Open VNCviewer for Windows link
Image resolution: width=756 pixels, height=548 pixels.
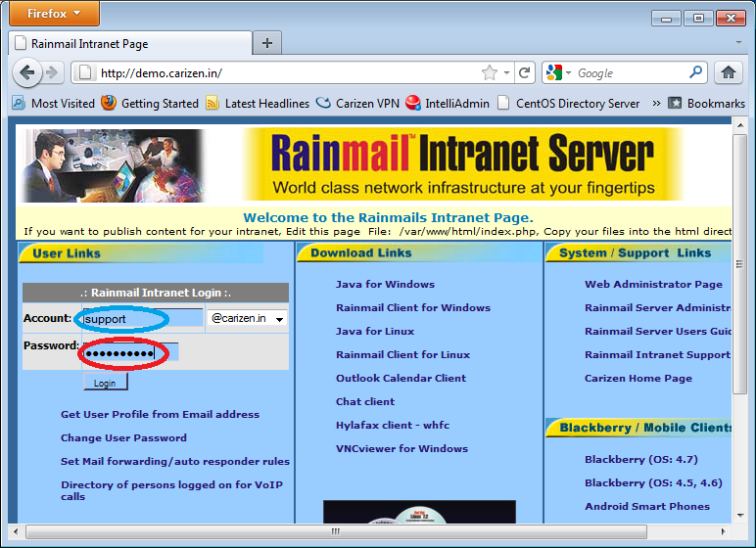(402, 449)
